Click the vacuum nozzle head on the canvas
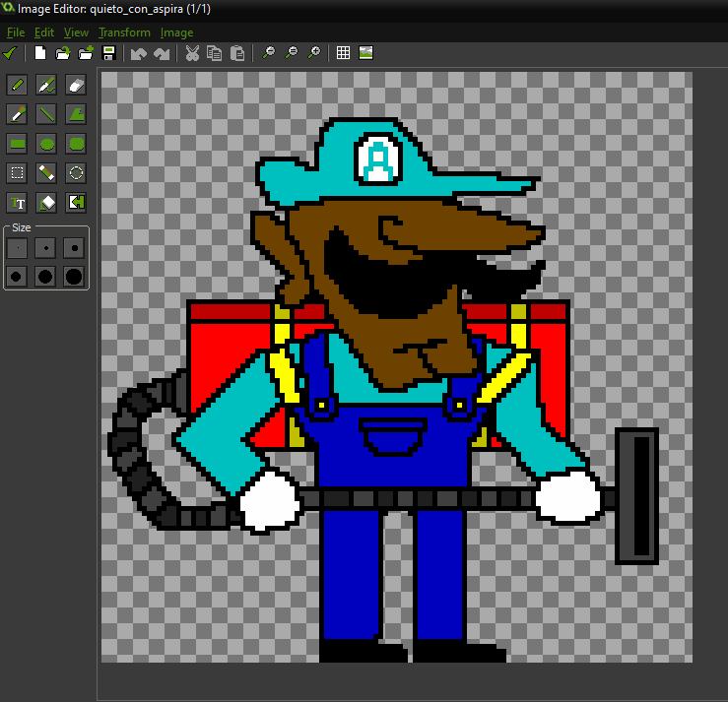 pyautogui.click(x=637, y=496)
